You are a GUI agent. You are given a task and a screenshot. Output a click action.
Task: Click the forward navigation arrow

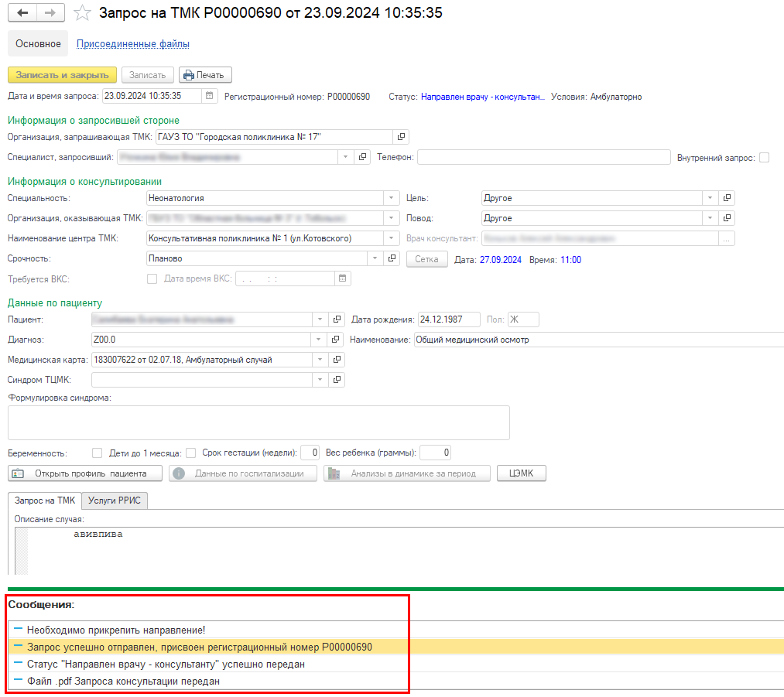pos(50,14)
